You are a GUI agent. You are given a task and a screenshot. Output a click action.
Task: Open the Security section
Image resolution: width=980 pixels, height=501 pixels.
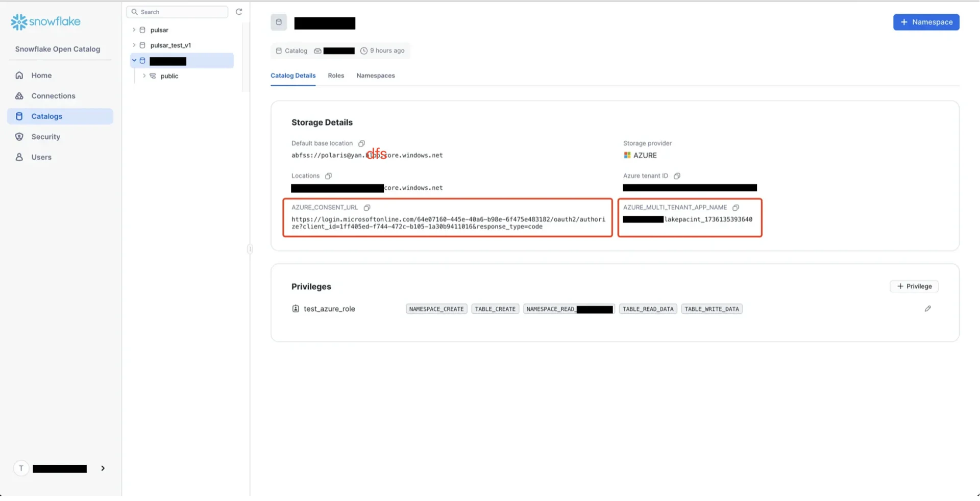pos(60,137)
